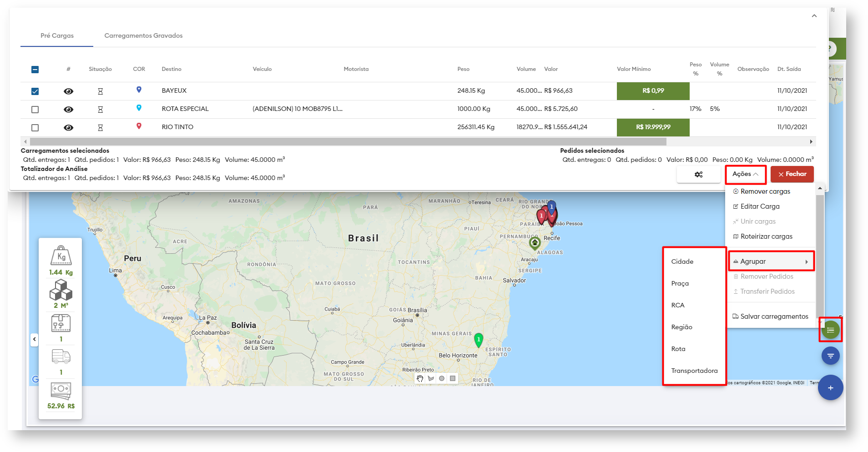This screenshot has height=452, width=868.
Task: Group by RCA in the submenu
Action: pos(678,305)
